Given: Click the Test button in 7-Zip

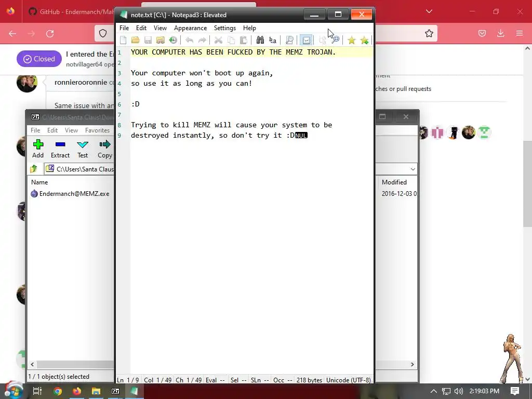Looking at the screenshot, I should pos(83,149).
